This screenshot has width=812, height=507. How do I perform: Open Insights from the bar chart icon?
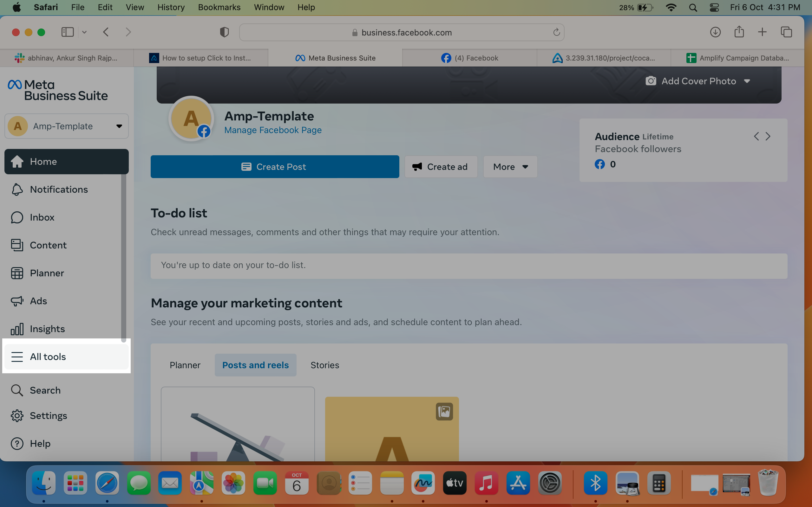[17, 329]
